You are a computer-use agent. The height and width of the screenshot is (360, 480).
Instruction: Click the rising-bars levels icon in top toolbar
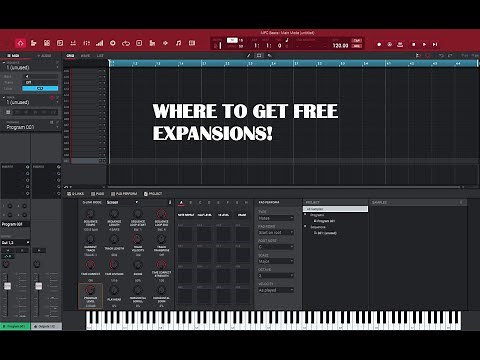(99, 43)
